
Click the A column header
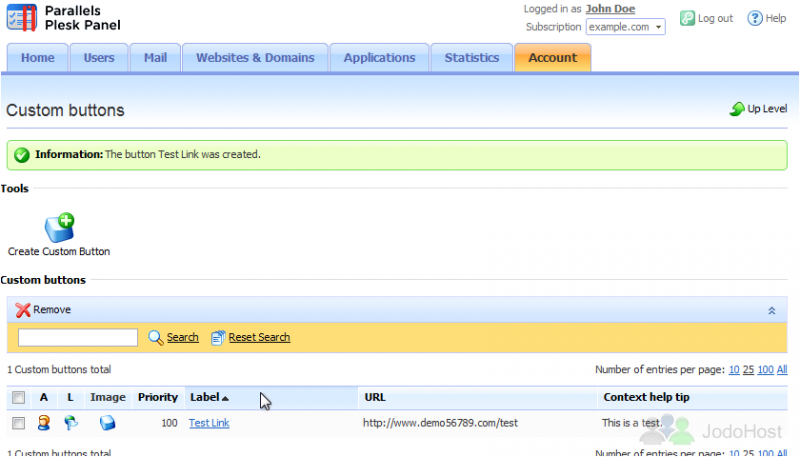pos(44,397)
